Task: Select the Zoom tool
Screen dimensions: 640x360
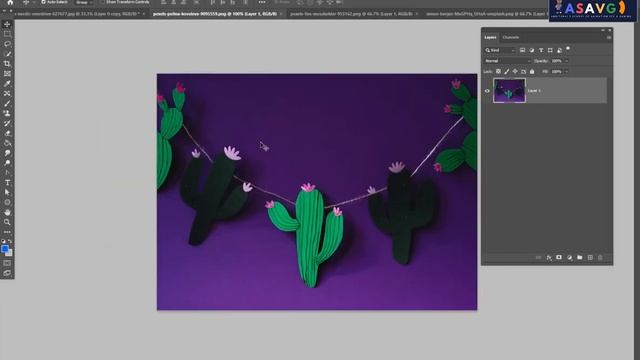Action: coord(7,222)
